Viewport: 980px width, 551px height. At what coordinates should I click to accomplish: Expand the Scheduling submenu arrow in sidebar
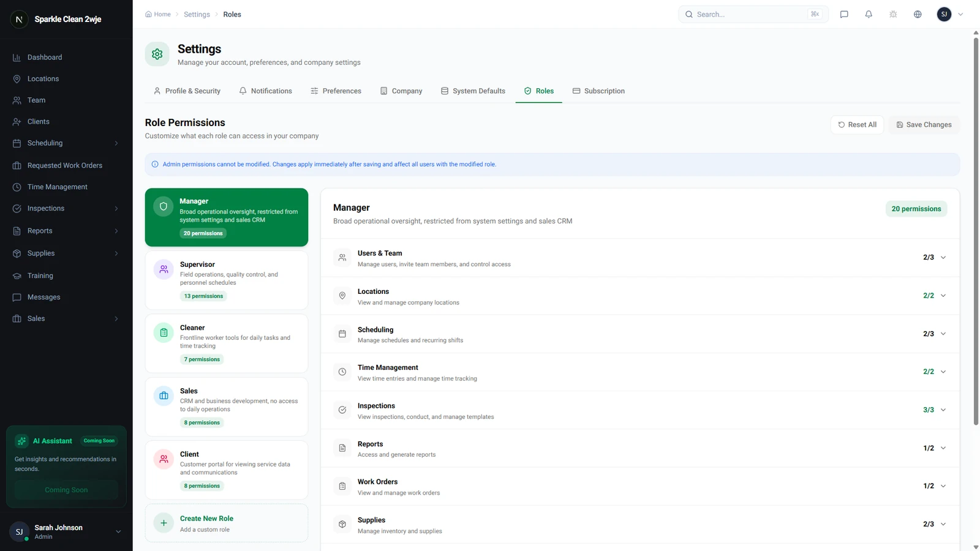point(116,143)
